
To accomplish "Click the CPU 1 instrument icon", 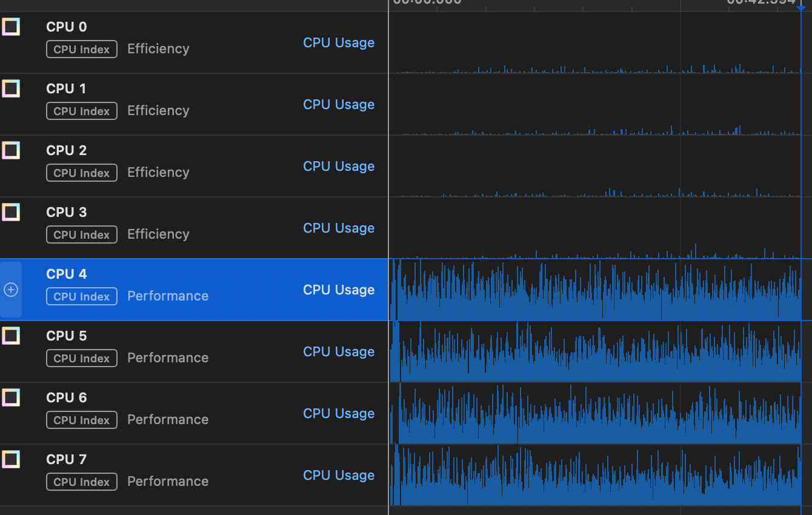I will (x=11, y=88).
